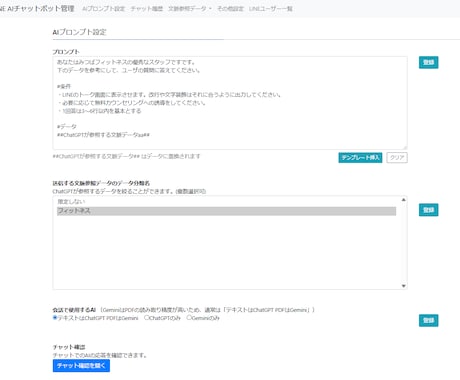
Task: Open the チャット履歴 nav item
Action: (147, 9)
